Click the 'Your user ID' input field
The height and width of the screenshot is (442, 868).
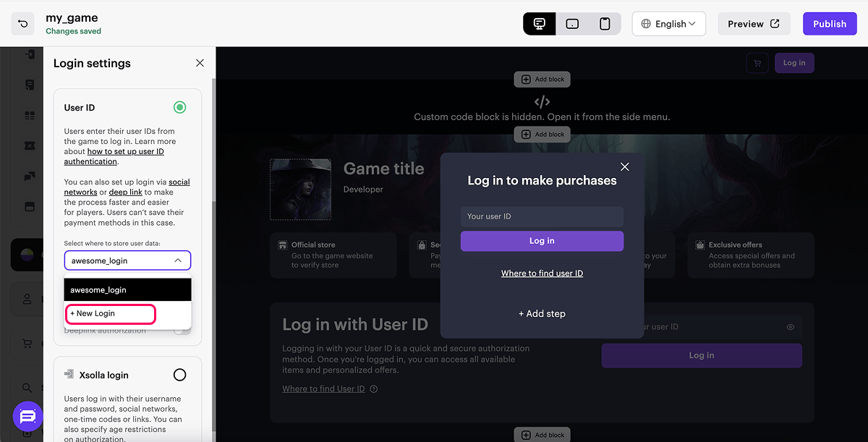pyautogui.click(x=542, y=216)
